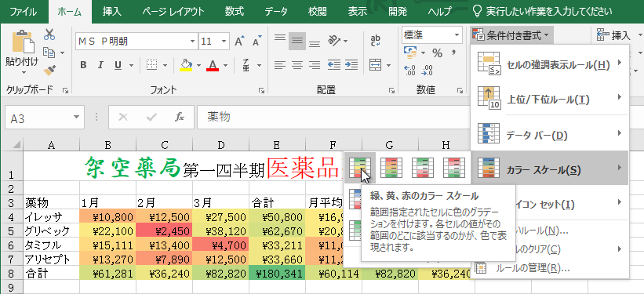Open borders dropdown arrow

(x=165, y=65)
